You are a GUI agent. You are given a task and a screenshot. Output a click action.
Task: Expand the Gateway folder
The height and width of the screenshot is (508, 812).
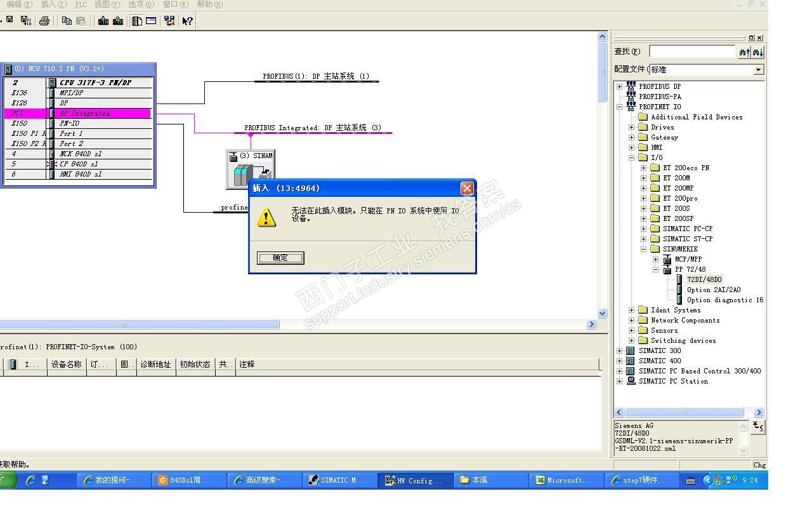(631, 137)
